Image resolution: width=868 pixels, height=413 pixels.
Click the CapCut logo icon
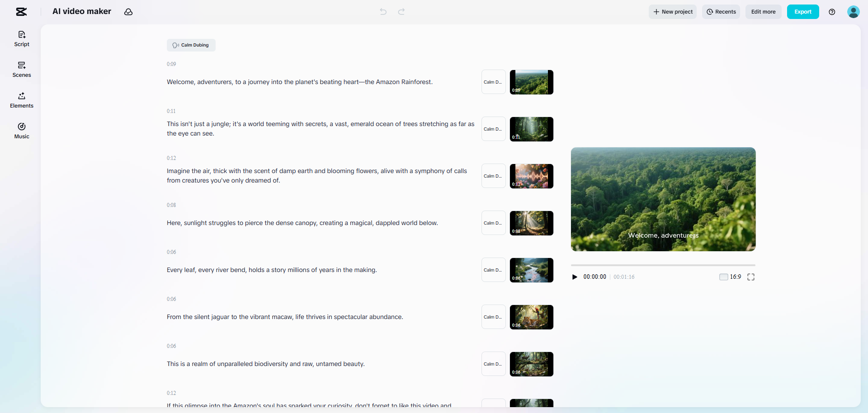coord(21,12)
